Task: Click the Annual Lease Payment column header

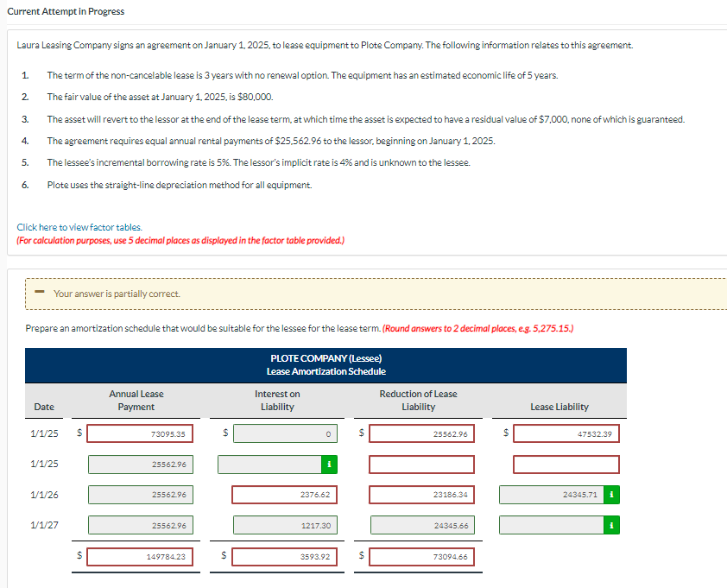Action: 136,400
